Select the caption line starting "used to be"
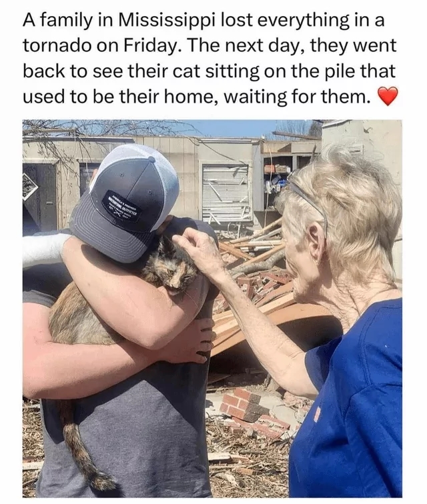Viewport: 427px width, 504px height. coord(197,97)
